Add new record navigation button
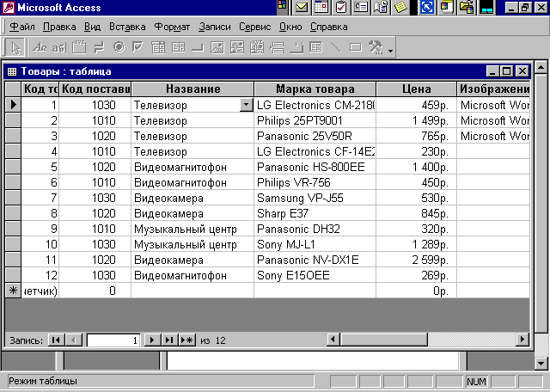Image resolution: width=550 pixels, height=392 pixels. point(187,340)
